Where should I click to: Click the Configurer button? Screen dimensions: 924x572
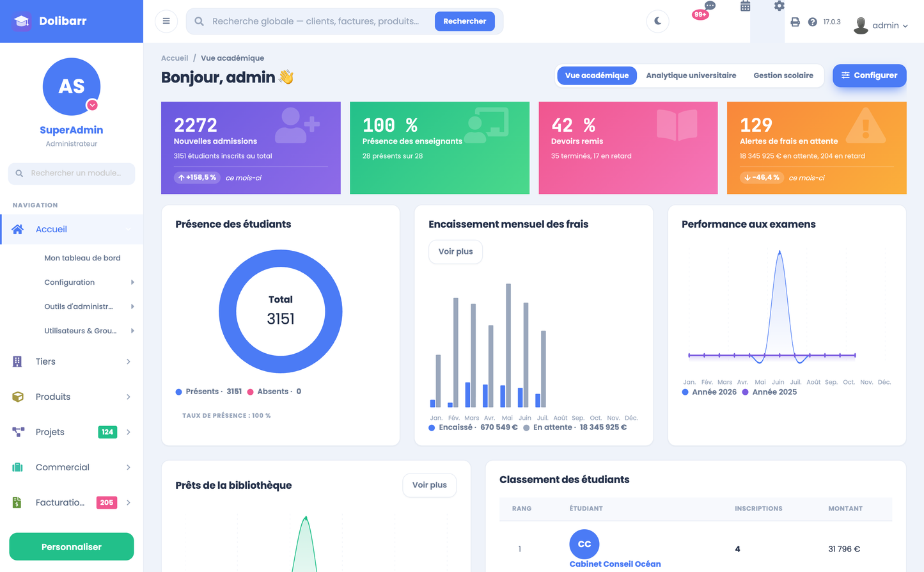(869, 75)
